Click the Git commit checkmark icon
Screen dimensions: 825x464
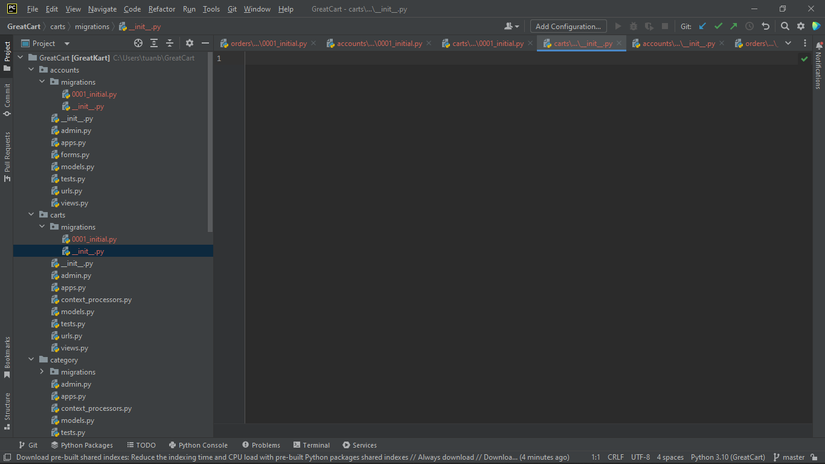click(x=718, y=27)
